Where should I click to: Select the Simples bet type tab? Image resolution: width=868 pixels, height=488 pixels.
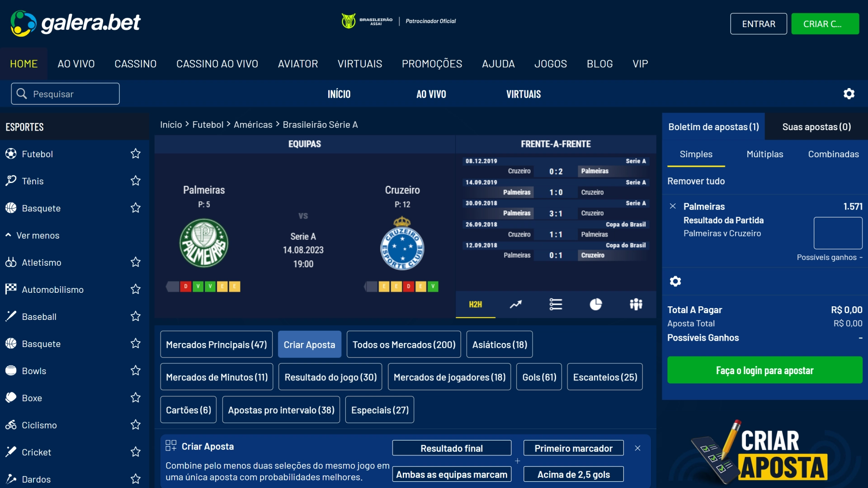coord(695,154)
